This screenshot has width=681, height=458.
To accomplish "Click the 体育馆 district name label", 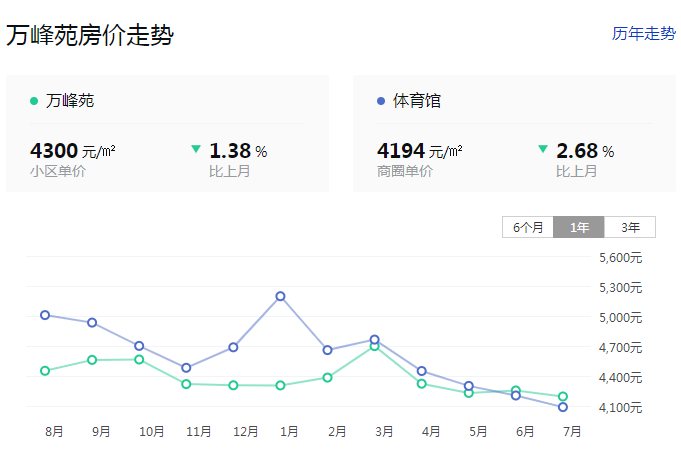I will coord(417,101).
